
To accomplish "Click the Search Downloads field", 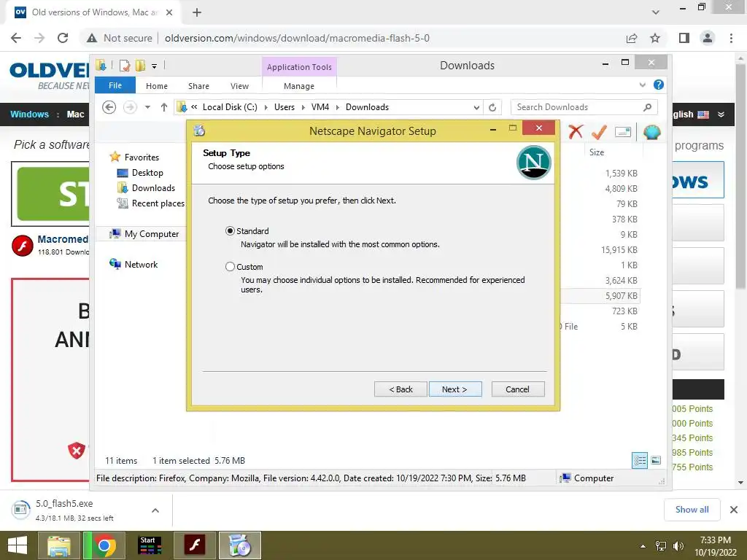I will [x=584, y=107].
